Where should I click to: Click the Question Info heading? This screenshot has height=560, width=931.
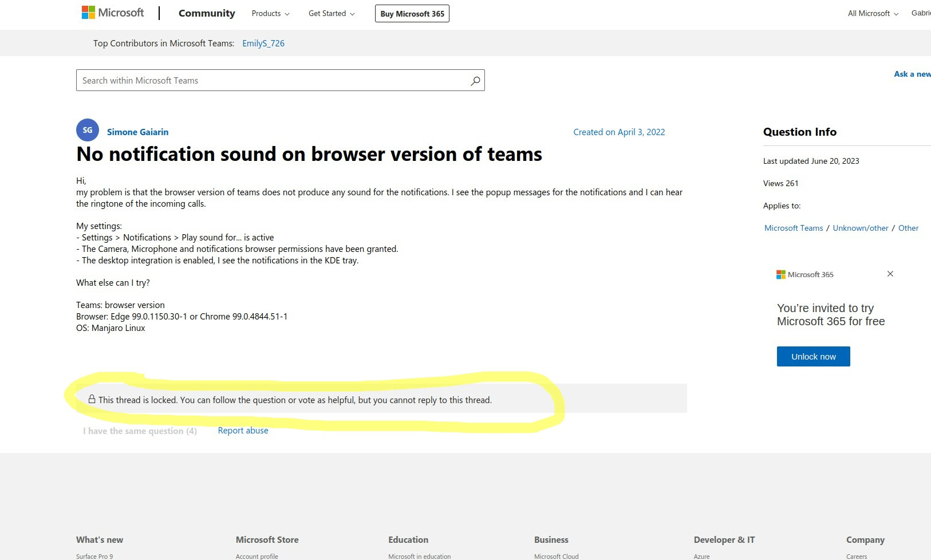tap(800, 132)
